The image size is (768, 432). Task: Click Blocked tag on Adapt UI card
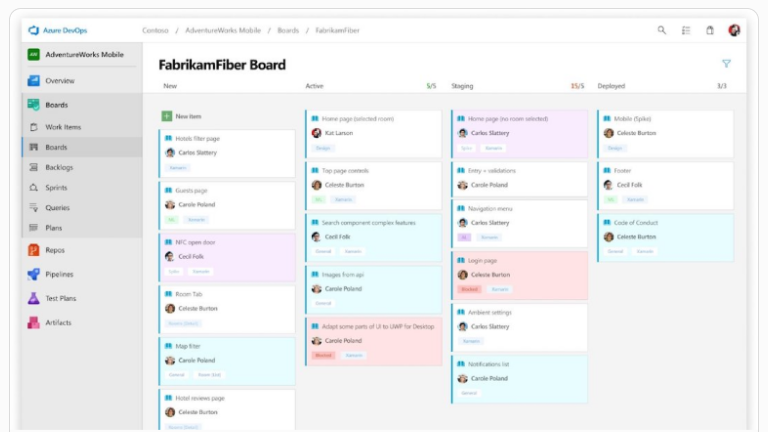tap(323, 356)
